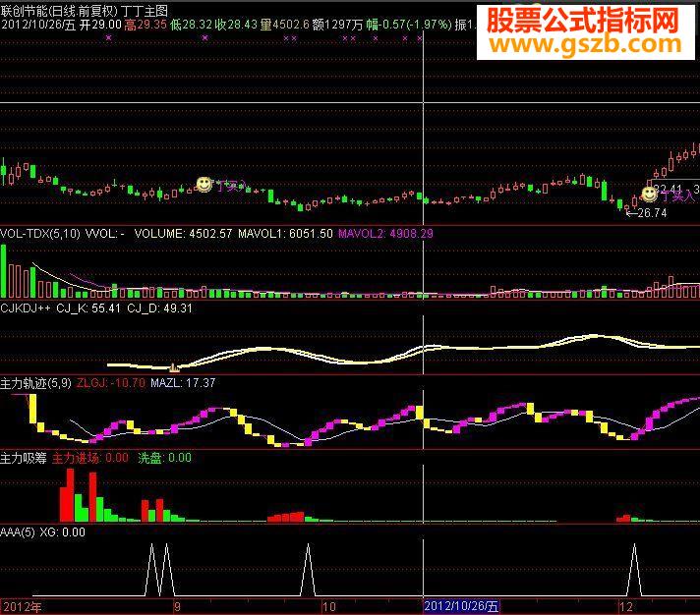Click the closing price value 收28.43
700x615 pixels.
point(236,25)
